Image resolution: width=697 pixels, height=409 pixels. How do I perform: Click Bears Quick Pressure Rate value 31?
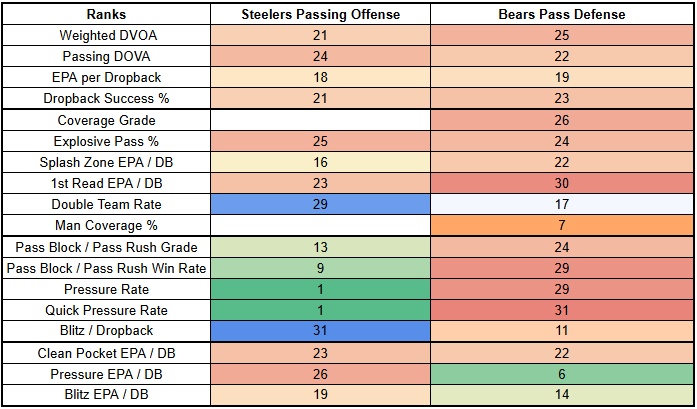563,309
